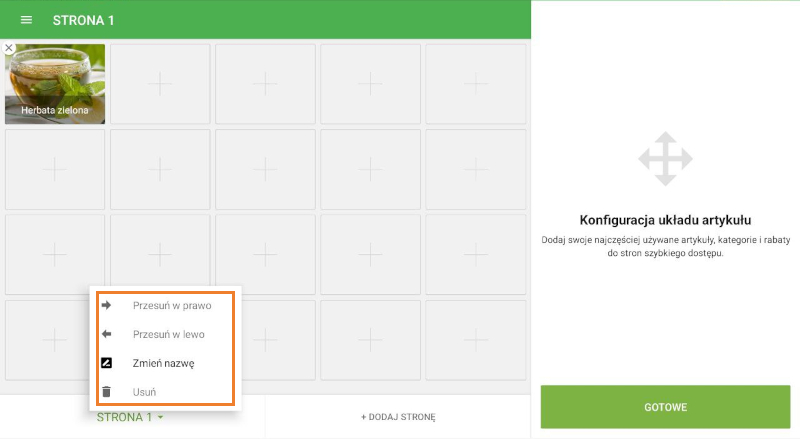
Task: Open the Herbata zielona thumbnail
Action: [x=55, y=84]
